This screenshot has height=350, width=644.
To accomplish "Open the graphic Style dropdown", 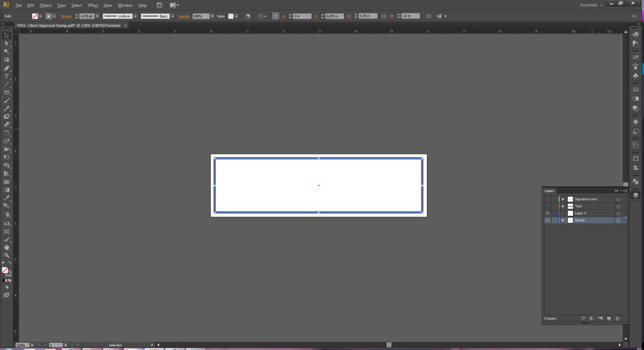I will (236, 16).
